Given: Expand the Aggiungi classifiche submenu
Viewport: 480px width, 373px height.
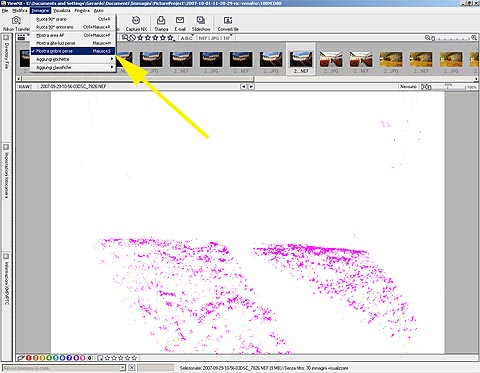Looking at the screenshot, I should (x=73, y=67).
